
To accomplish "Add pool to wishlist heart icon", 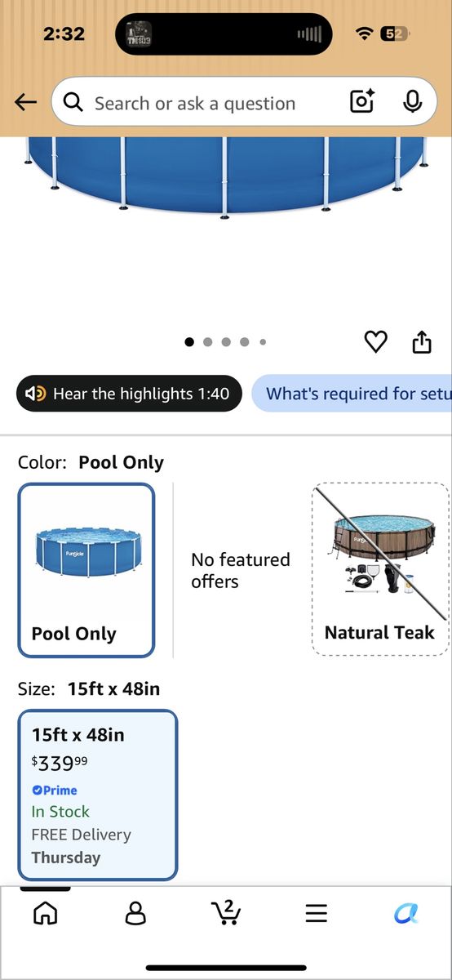I will [375, 342].
